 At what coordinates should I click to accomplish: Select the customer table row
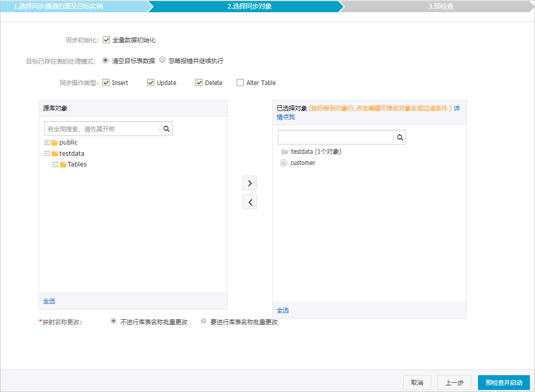[x=303, y=163]
